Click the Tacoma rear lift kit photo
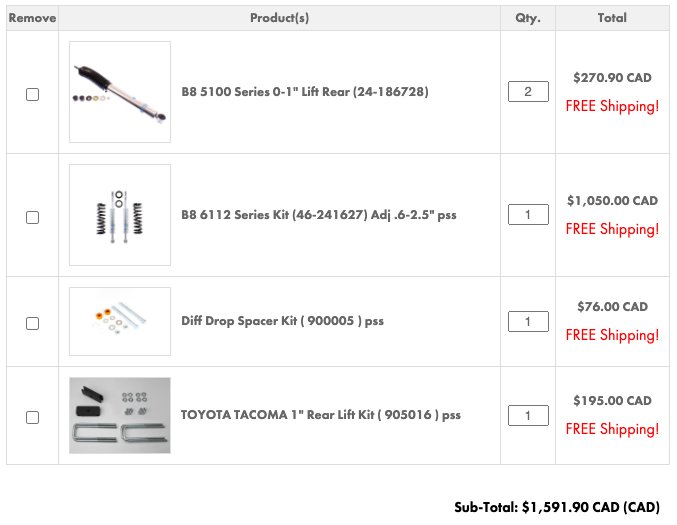Image resolution: width=677 pixels, height=525 pixels. pos(120,415)
